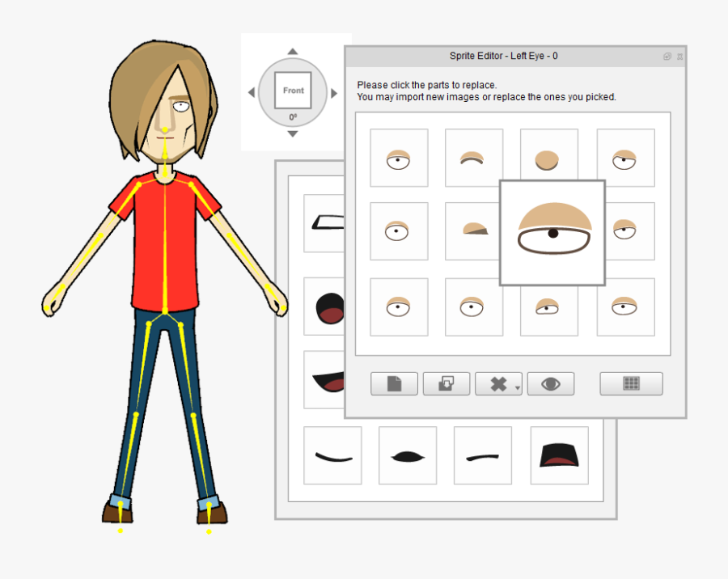The image size is (728, 579).
Task: Click the right rotation arrow beside Front
Action: pyautogui.click(x=334, y=92)
